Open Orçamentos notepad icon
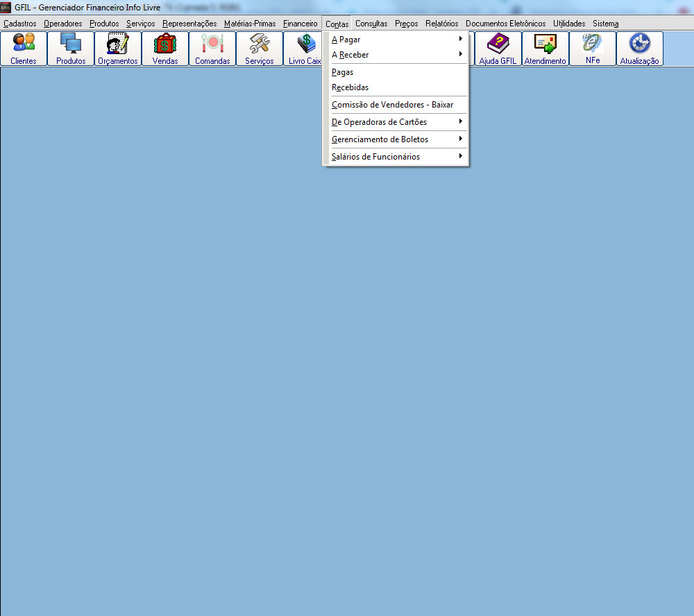The height and width of the screenshot is (616, 694). pyautogui.click(x=118, y=49)
